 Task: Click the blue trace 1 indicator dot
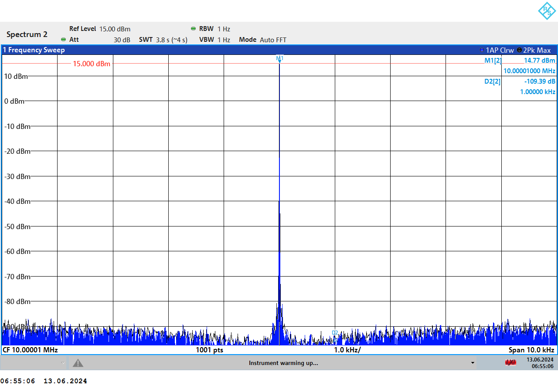tap(482, 50)
